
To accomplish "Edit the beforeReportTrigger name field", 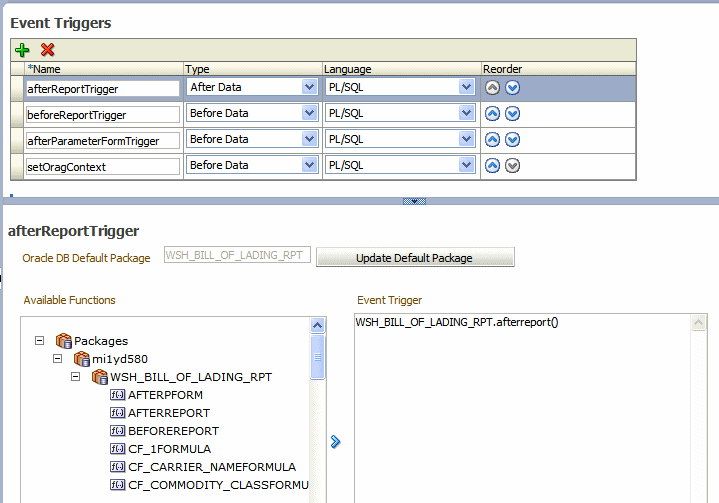I will [102, 115].
